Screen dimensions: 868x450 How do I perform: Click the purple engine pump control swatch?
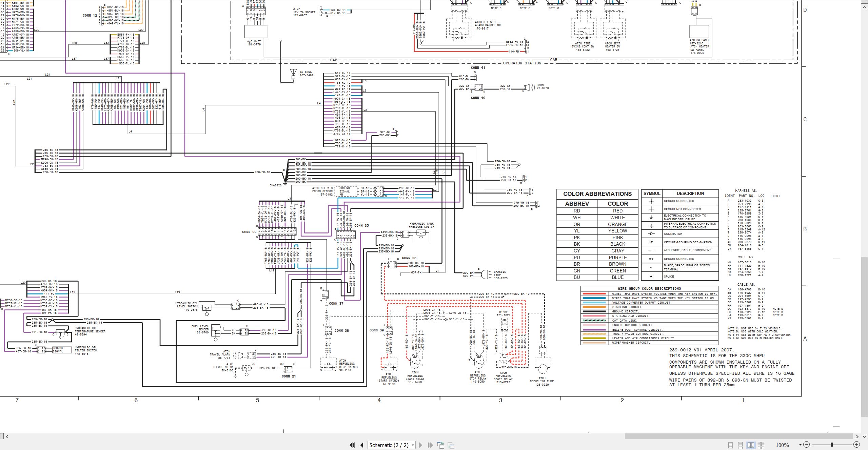tap(594, 329)
